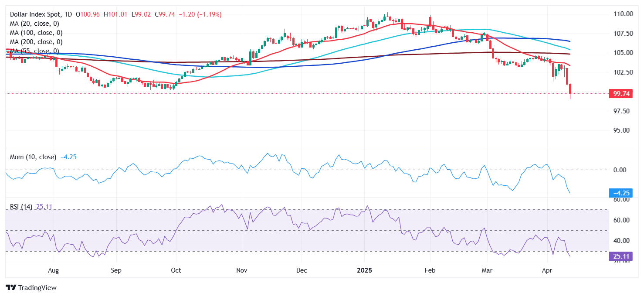
Task: Select the MA (100, close, 0) indicator legend
Action: point(37,32)
